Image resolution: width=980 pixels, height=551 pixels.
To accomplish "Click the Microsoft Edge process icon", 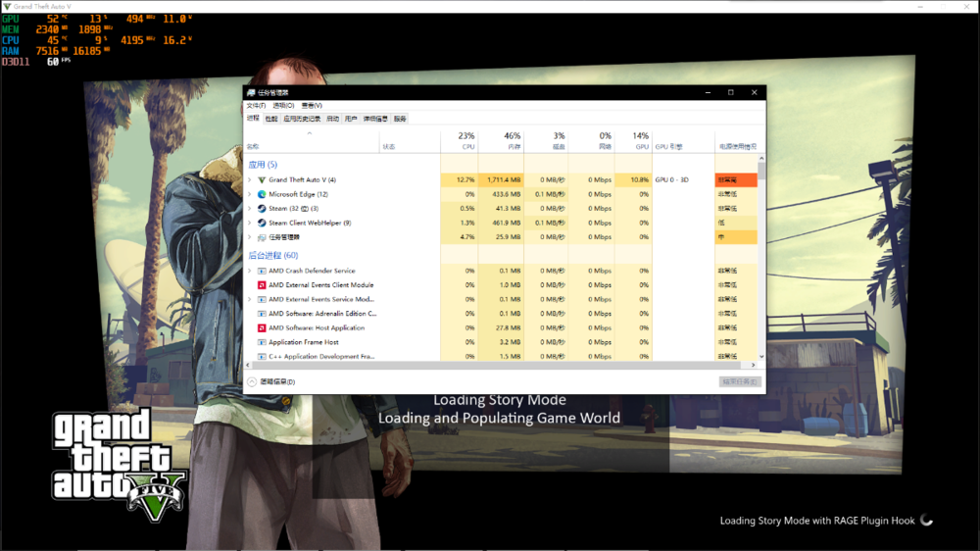I will pos(262,194).
